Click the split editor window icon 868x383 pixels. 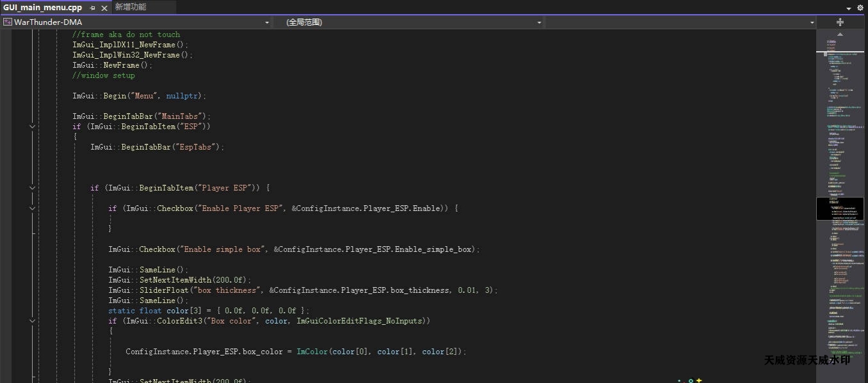point(840,22)
